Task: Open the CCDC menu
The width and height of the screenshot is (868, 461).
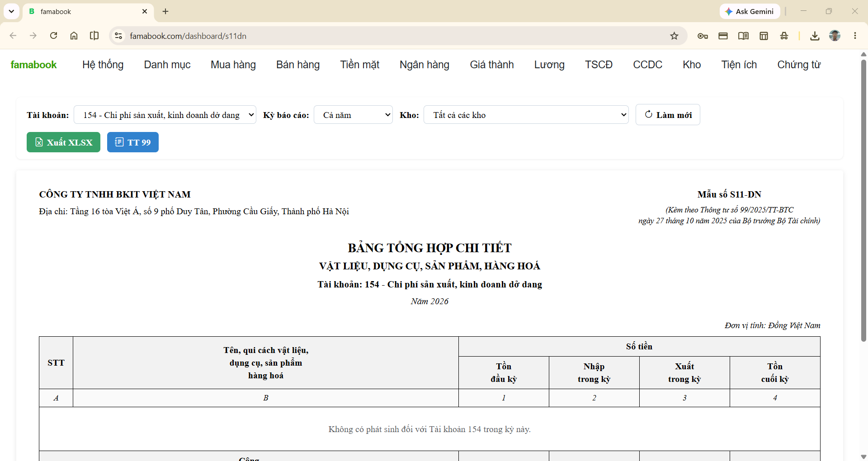Action: pos(647,65)
